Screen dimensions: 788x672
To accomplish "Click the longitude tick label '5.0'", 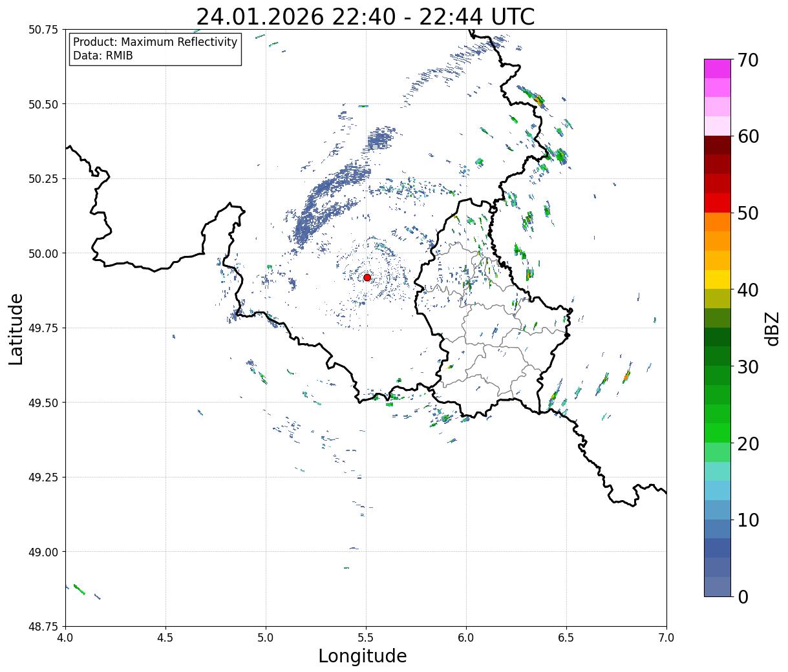I will coord(266,637).
